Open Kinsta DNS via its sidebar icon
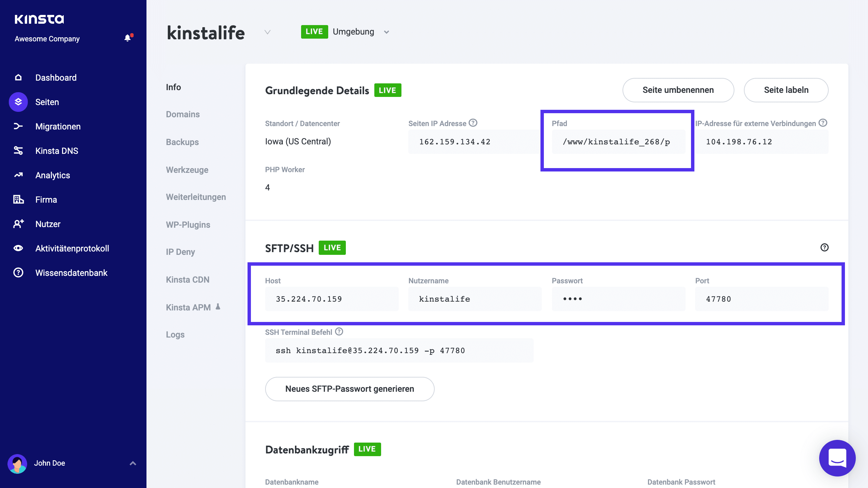The width and height of the screenshot is (868, 488). coord(18,150)
